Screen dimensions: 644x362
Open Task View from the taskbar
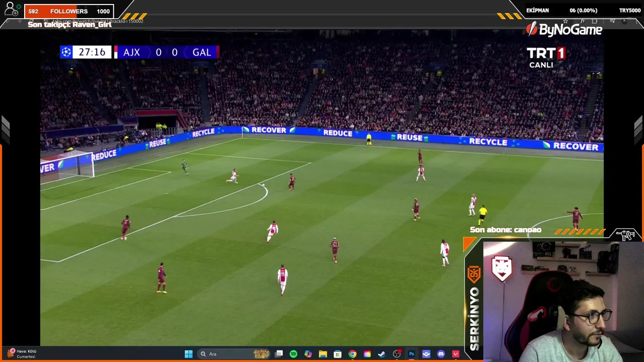click(279, 354)
